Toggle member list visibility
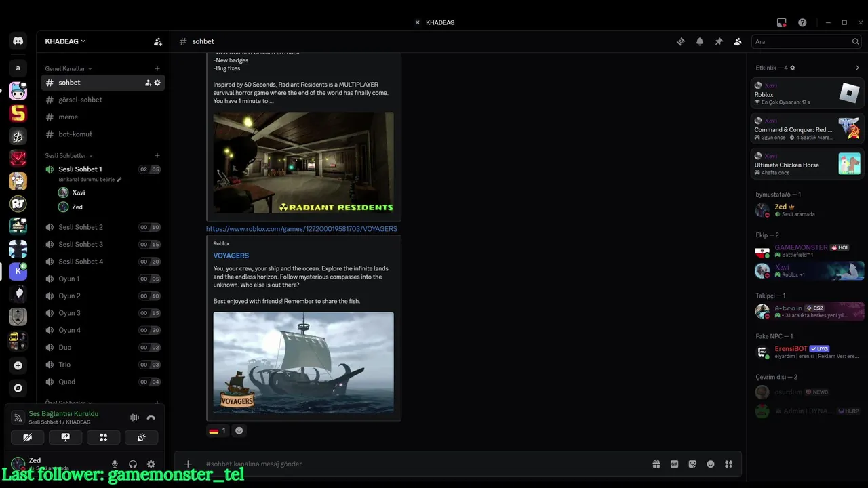Viewport: 868px width, 488px height. 738,41
